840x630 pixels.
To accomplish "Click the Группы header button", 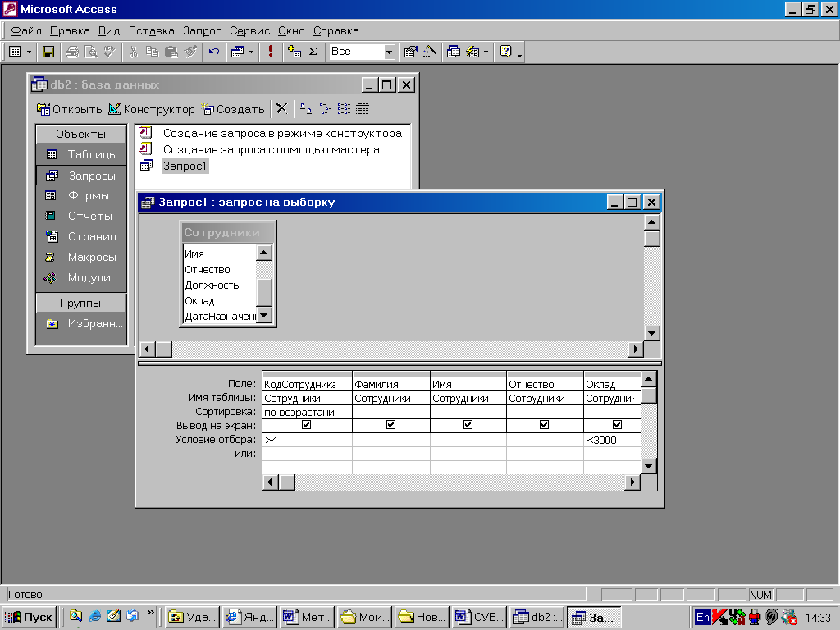I will point(81,303).
